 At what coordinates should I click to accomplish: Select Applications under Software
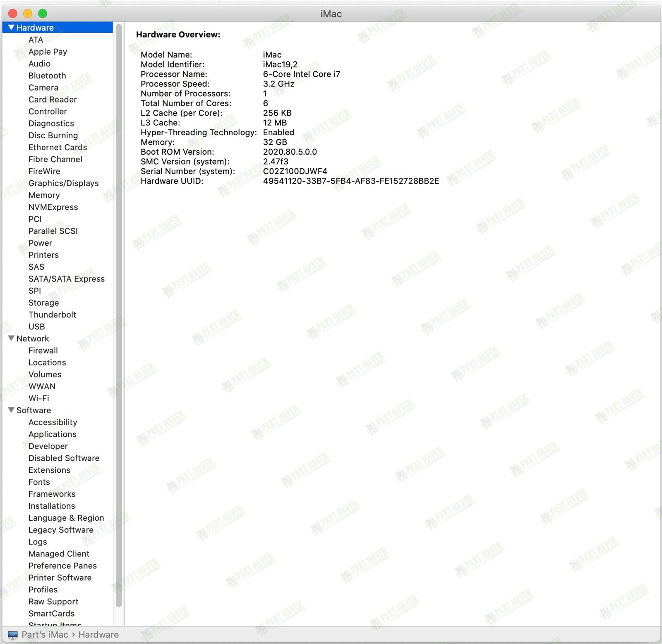(53, 434)
